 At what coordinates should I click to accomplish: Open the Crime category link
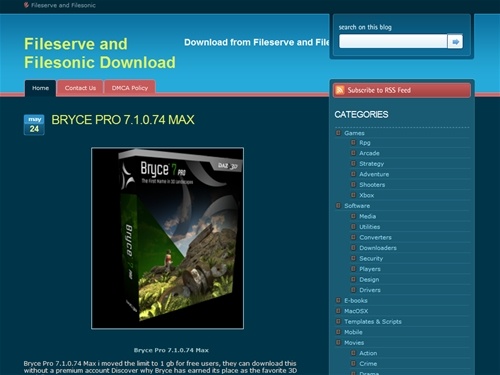pyautogui.click(x=368, y=363)
